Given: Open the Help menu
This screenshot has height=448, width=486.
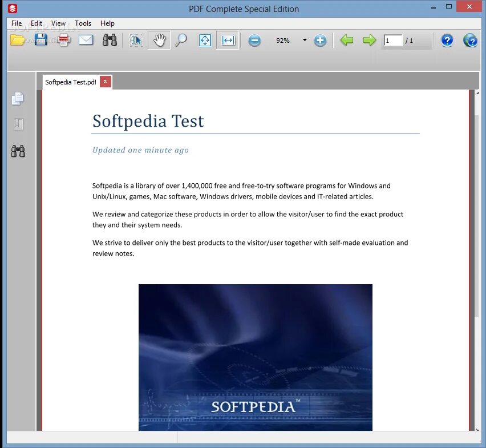Looking at the screenshot, I should (x=107, y=23).
